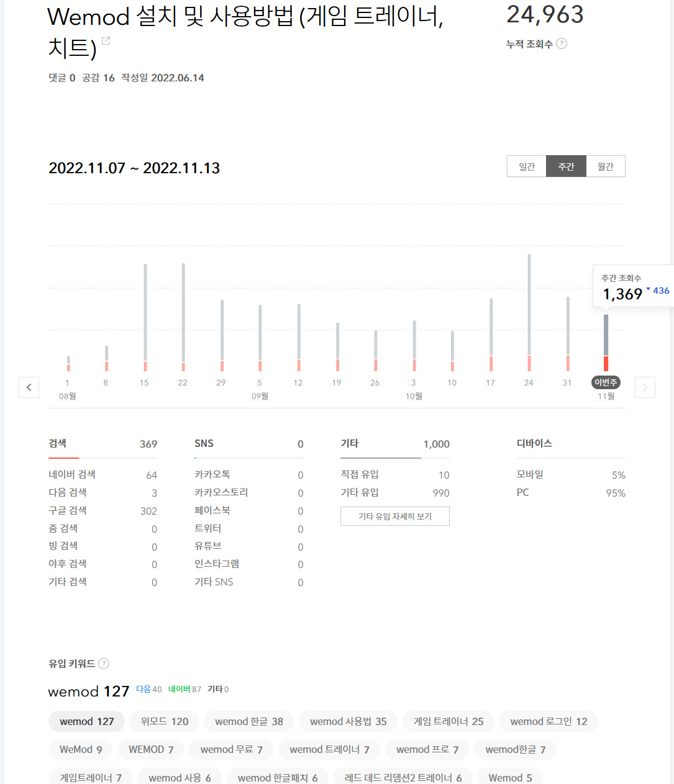
Task: Select bar for week of August 15
Action: click(x=145, y=317)
